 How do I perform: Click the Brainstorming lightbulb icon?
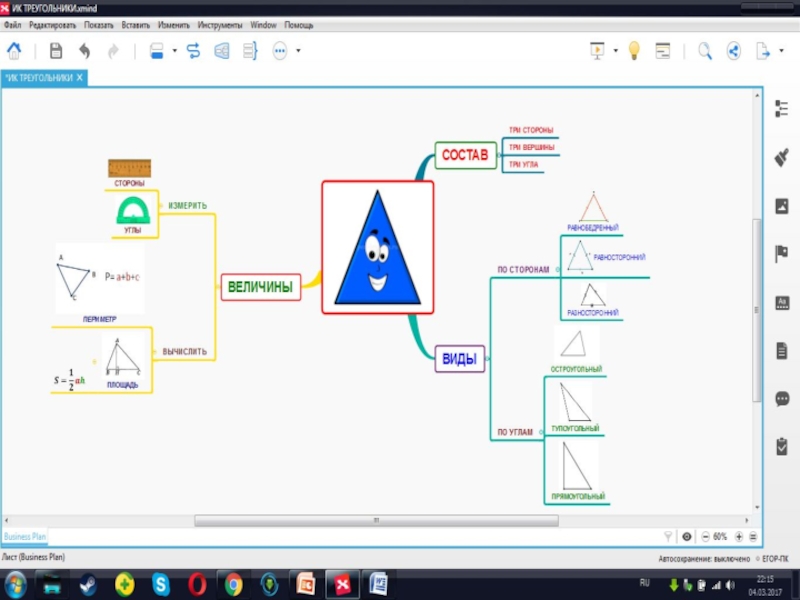coord(633,50)
